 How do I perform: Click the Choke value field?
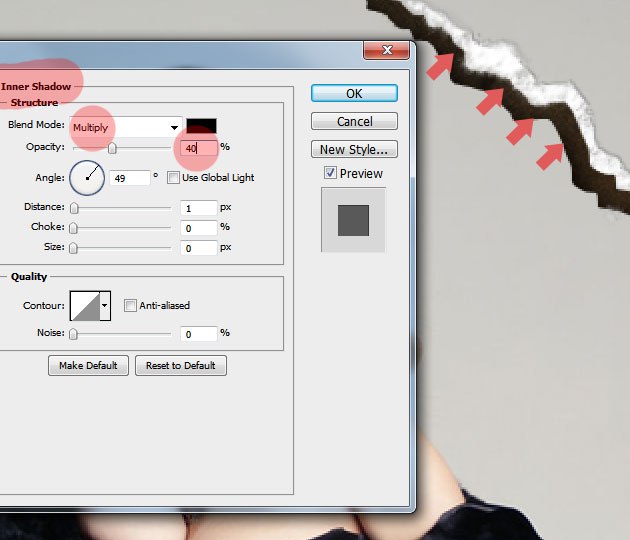point(198,228)
